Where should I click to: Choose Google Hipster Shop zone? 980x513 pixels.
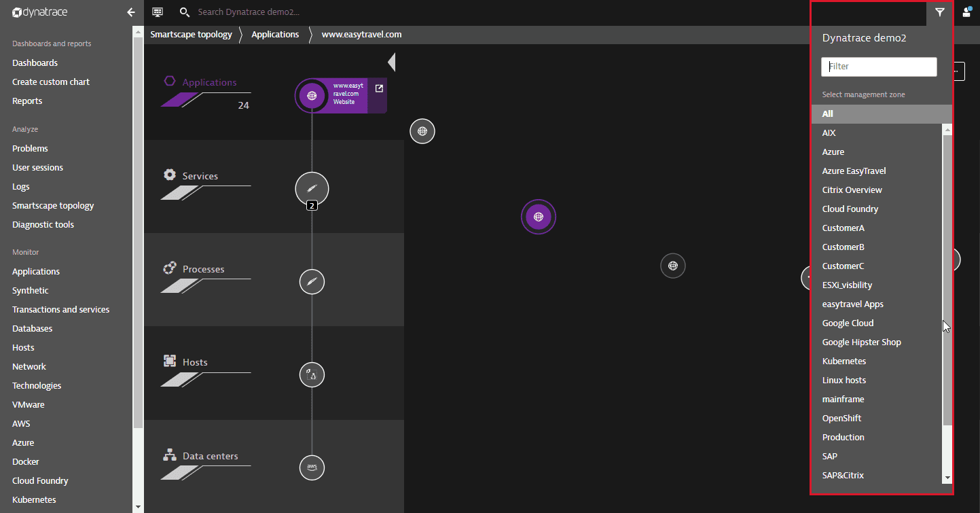pos(861,342)
